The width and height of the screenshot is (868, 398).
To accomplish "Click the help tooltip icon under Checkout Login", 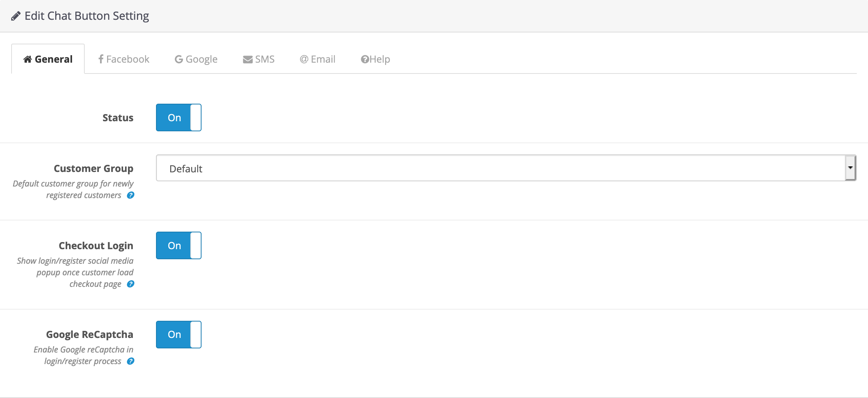I will pos(131,284).
